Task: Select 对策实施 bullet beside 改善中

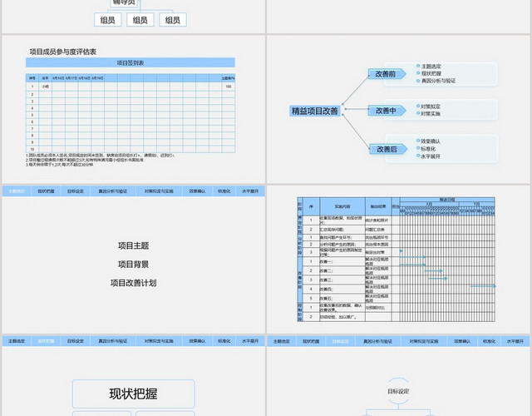Action: (x=431, y=113)
